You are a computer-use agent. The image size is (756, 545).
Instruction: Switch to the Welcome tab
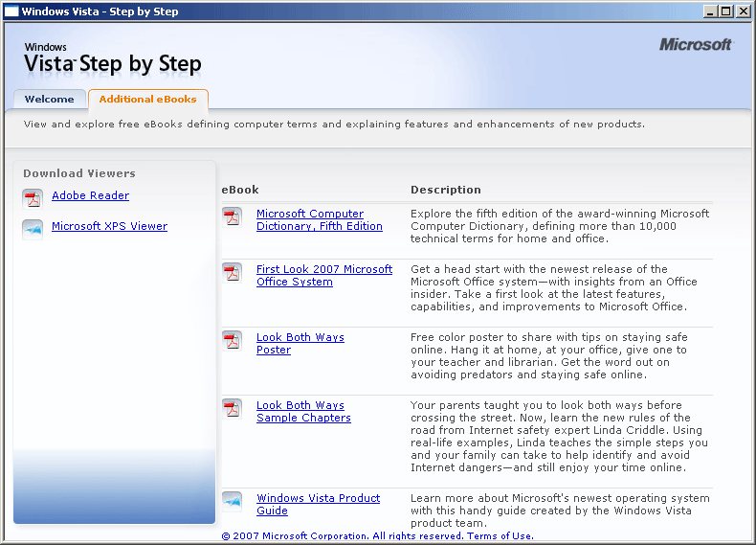click(50, 99)
